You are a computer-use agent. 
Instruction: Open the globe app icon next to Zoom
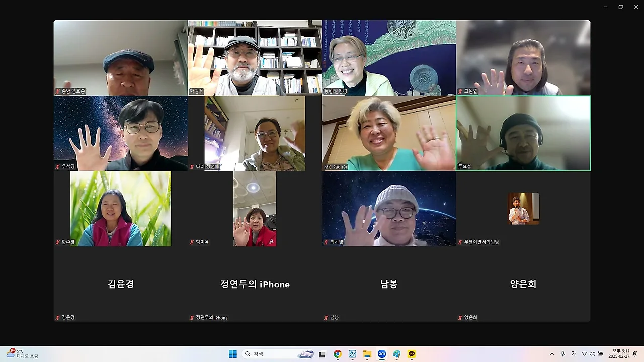397,354
